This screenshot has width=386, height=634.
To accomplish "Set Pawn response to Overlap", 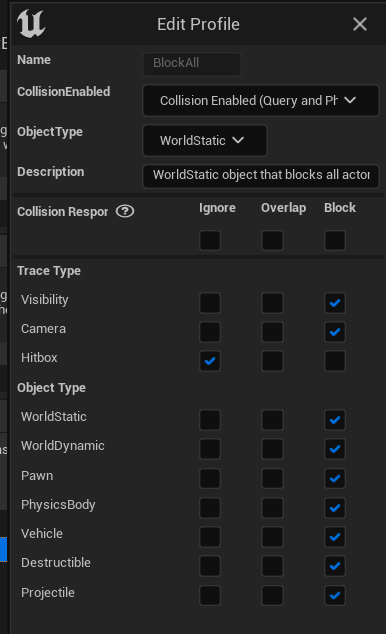I will [272, 478].
